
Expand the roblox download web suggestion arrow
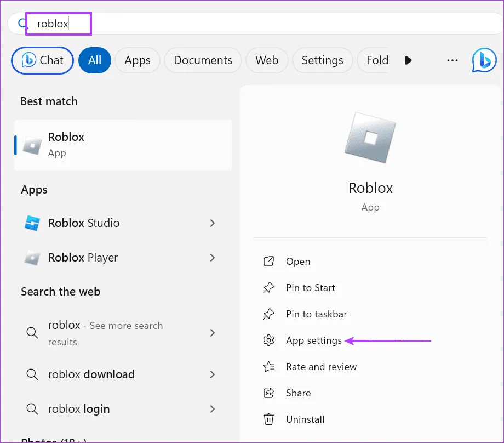213,374
